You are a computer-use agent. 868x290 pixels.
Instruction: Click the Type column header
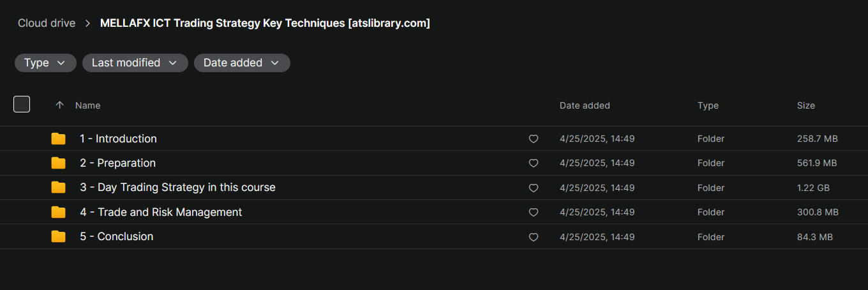click(x=708, y=105)
